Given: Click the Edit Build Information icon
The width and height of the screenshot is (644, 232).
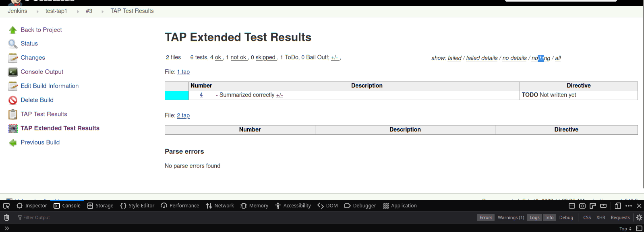Looking at the screenshot, I should pos(13,86).
